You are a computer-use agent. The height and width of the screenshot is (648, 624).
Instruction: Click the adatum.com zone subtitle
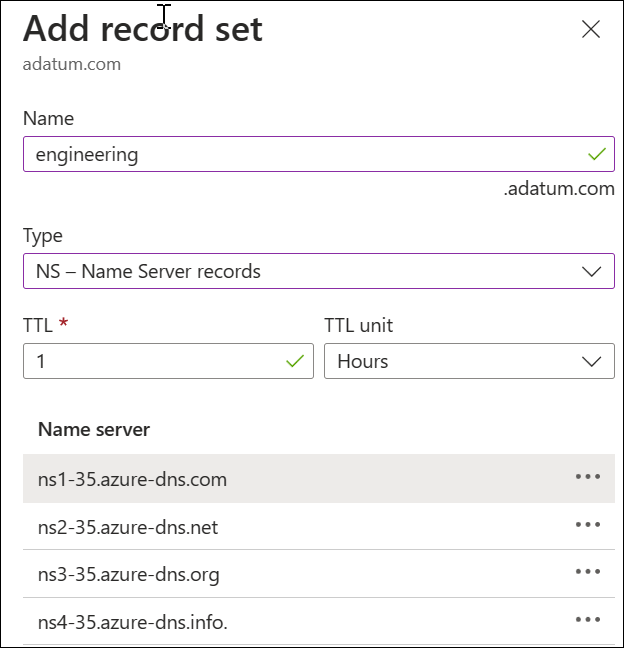(72, 64)
